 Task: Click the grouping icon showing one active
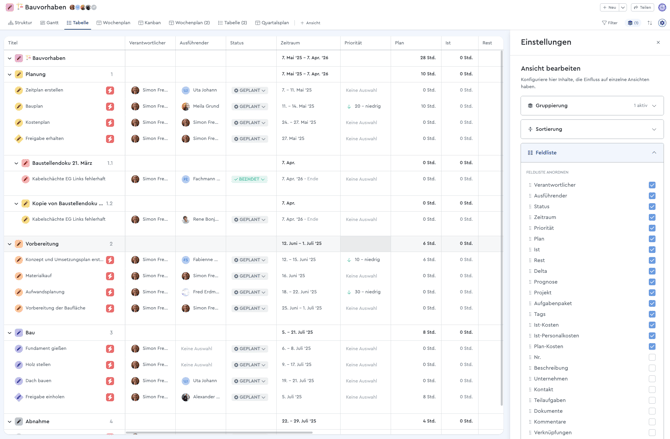pos(633,23)
